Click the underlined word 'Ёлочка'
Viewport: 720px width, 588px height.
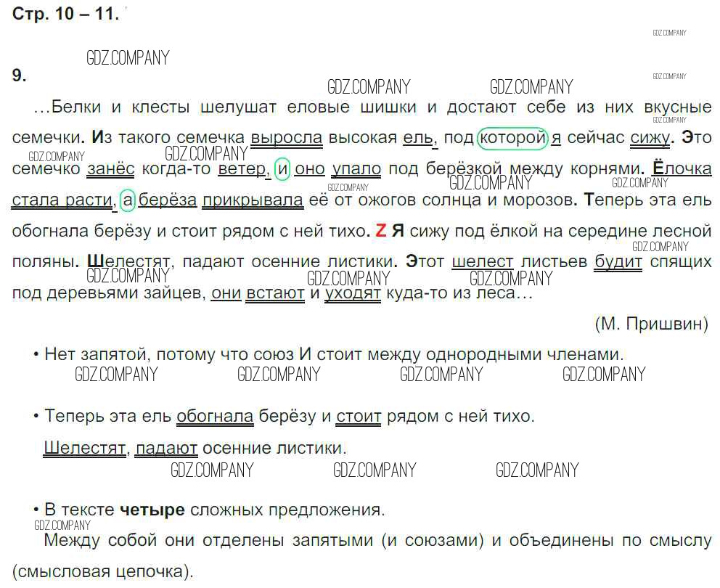coord(682,168)
